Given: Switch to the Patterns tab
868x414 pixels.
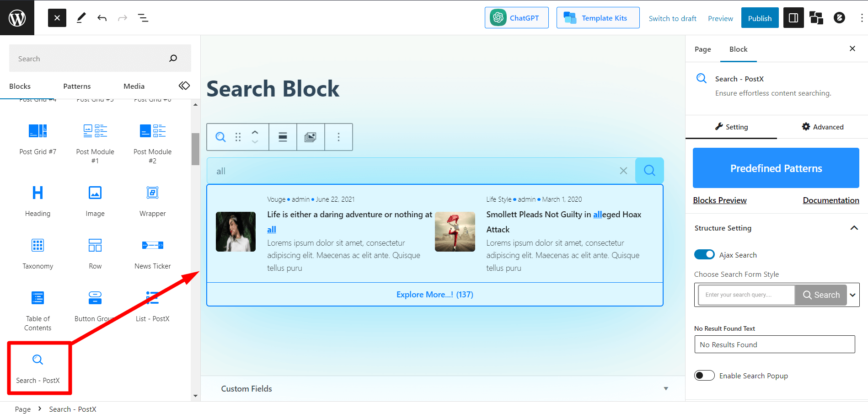Looking at the screenshot, I should (76, 86).
